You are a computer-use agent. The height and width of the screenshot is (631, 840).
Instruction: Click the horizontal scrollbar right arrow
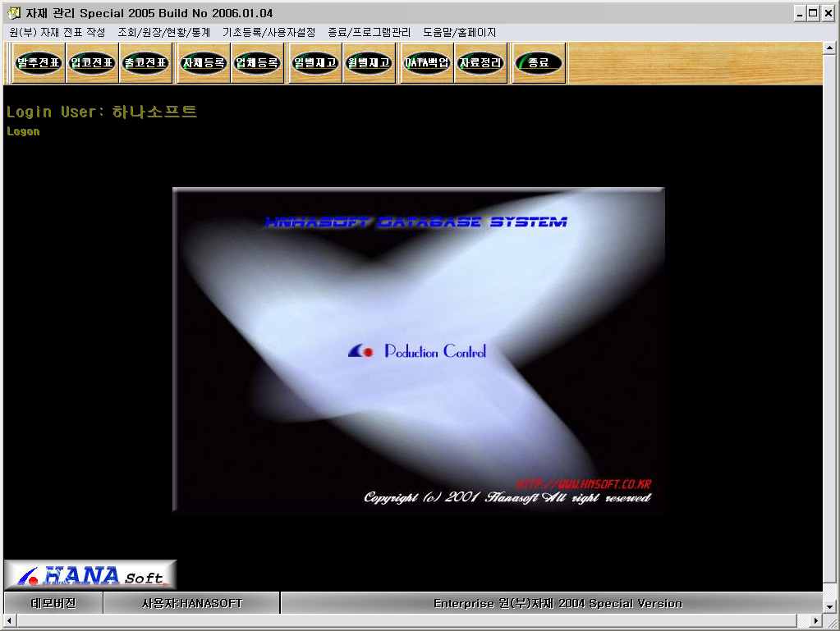point(815,621)
